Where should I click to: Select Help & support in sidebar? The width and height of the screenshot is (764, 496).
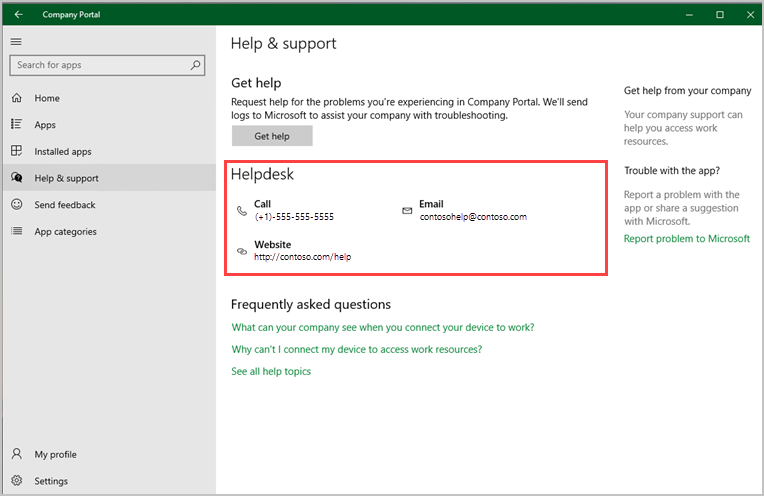(x=109, y=178)
